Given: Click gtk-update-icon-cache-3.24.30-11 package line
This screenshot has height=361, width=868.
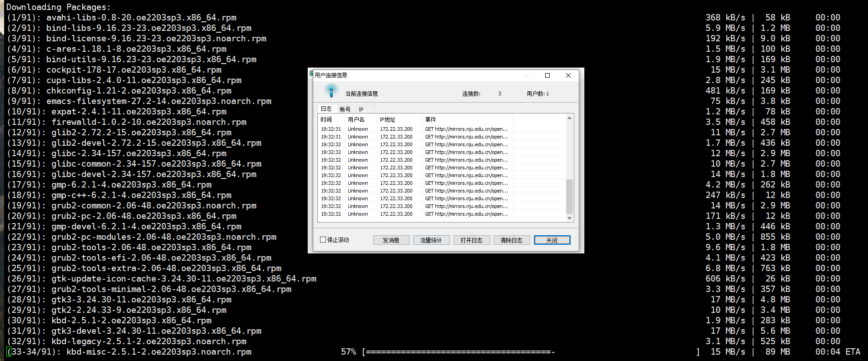Looking at the screenshot, I should coord(161,278).
